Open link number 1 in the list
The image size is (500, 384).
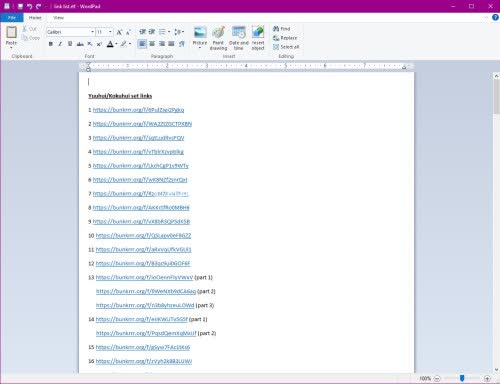[138, 110]
